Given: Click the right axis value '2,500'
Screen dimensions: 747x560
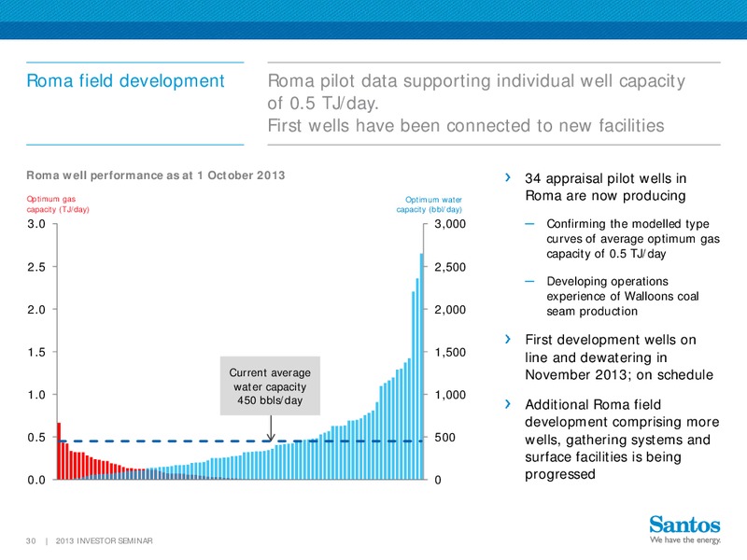Looking at the screenshot, I should [x=450, y=267].
